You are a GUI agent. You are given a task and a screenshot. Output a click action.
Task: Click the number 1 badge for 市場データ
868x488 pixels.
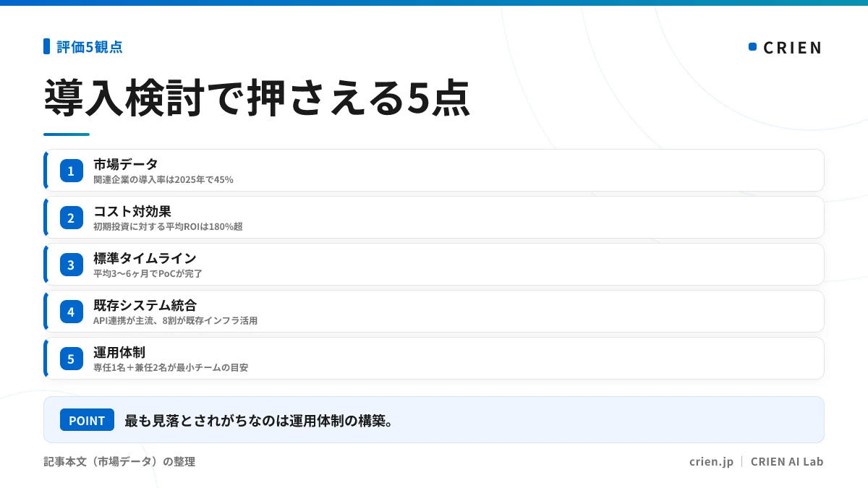(71, 171)
